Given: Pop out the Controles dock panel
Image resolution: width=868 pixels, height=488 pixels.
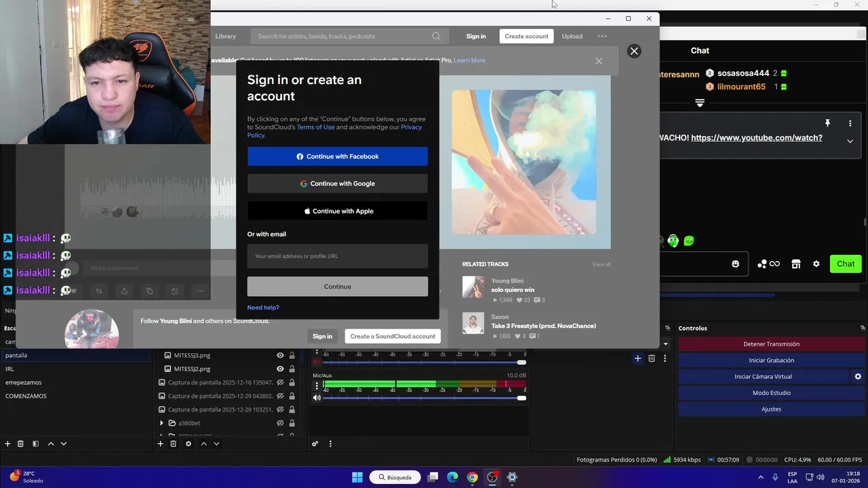Looking at the screenshot, I should 863,328.
